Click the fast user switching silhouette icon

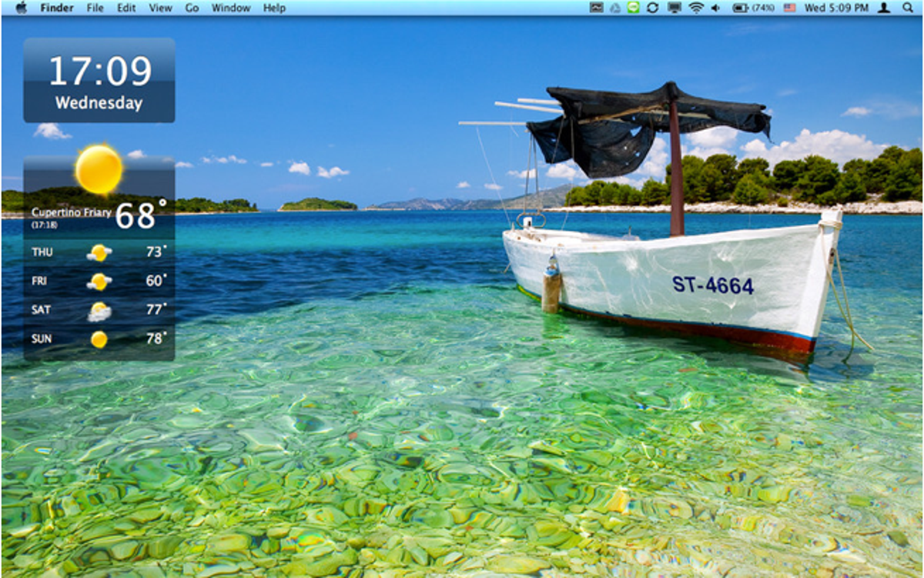(882, 8)
